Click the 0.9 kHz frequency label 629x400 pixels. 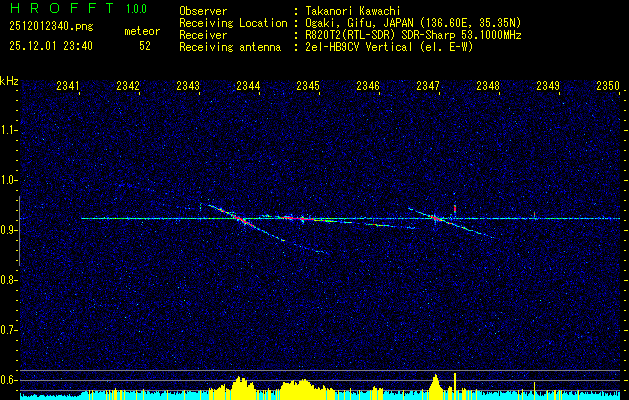8,230
